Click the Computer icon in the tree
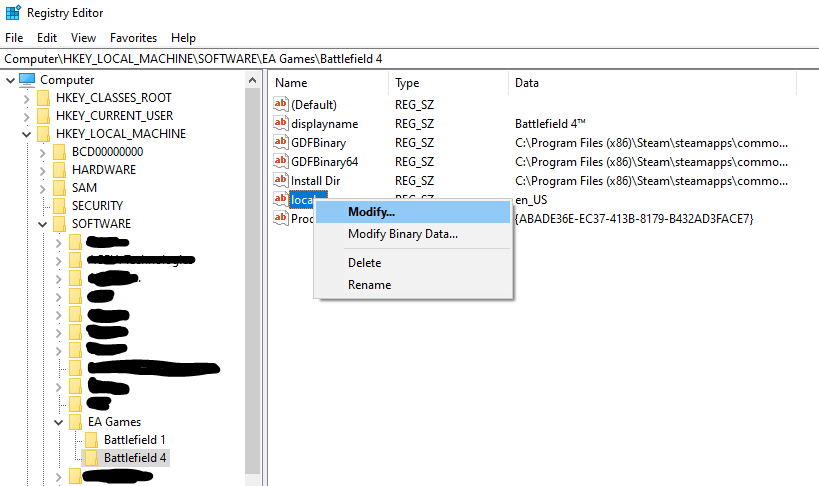The image size is (819, 486). 27,80
